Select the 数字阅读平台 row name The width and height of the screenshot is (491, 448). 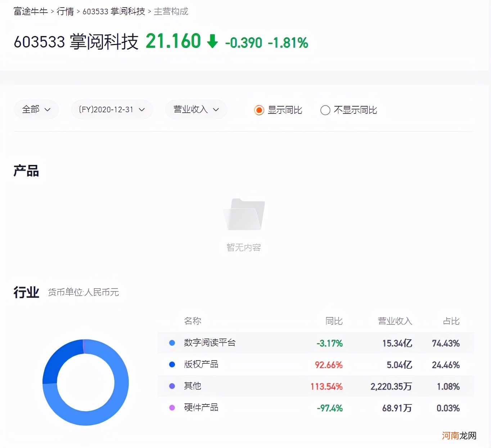[210, 343]
